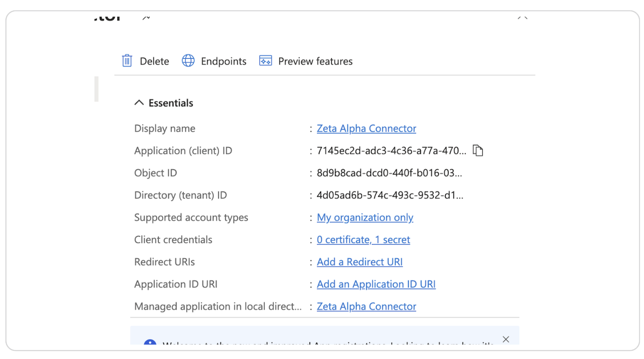
Task: Open the My organization only link
Action: tap(365, 217)
